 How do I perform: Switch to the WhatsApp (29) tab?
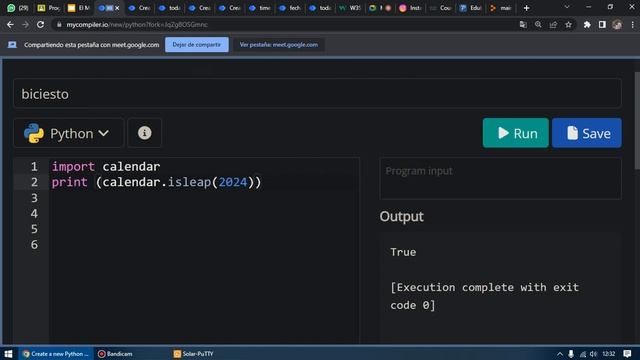(18, 8)
